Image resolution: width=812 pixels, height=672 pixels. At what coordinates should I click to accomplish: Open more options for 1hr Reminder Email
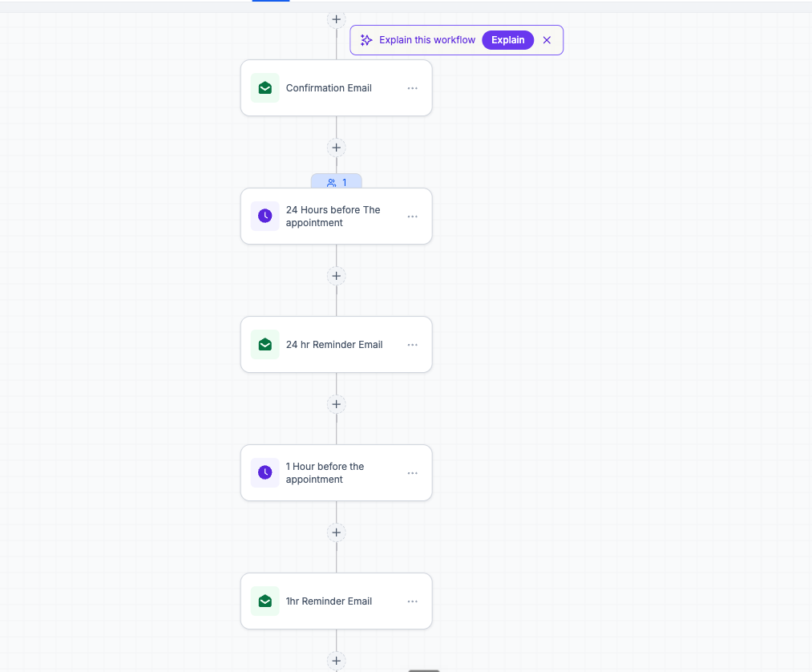(412, 601)
